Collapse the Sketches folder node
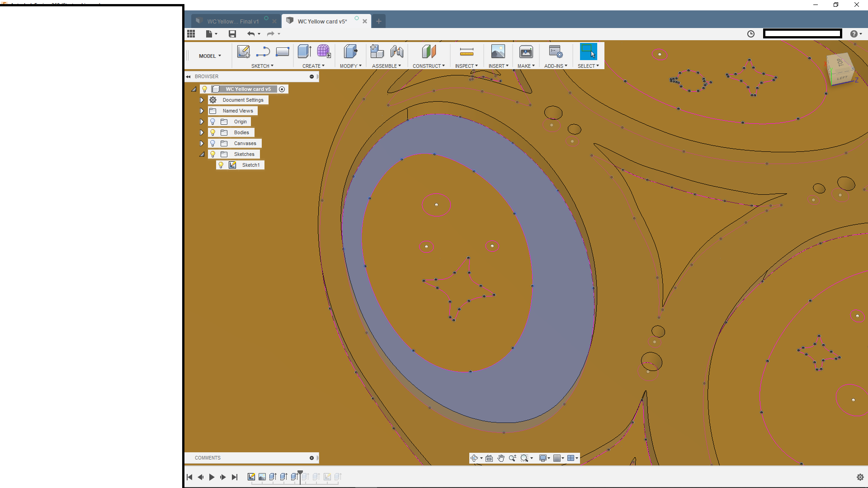Image resolution: width=868 pixels, height=488 pixels. click(202, 154)
